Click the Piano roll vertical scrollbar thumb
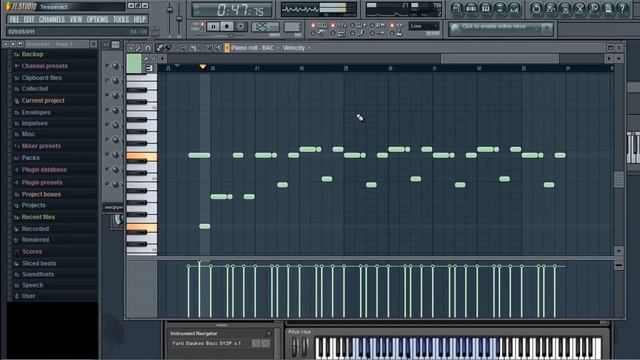Image resolution: width=640 pixels, height=360 pixels. [619, 179]
